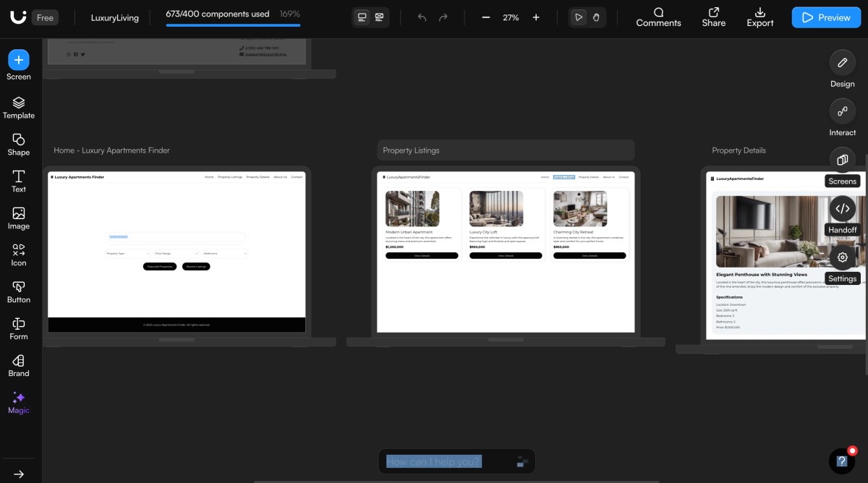868x483 pixels.
Task: Select the Text tool
Action: click(19, 181)
